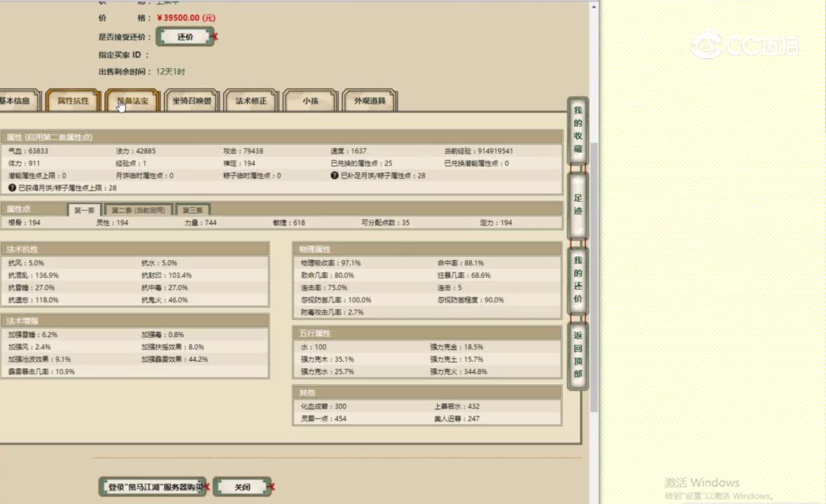Click the 霹雳暴击几率：10.9% entry

pos(41,372)
